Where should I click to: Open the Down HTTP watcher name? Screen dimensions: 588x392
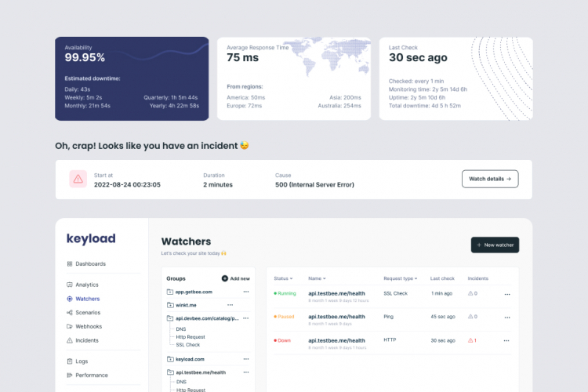pyautogui.click(x=336, y=340)
